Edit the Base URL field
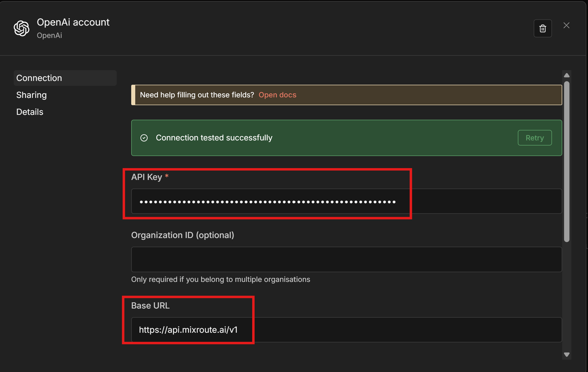Screen dimensions: 588x372 point(347,330)
